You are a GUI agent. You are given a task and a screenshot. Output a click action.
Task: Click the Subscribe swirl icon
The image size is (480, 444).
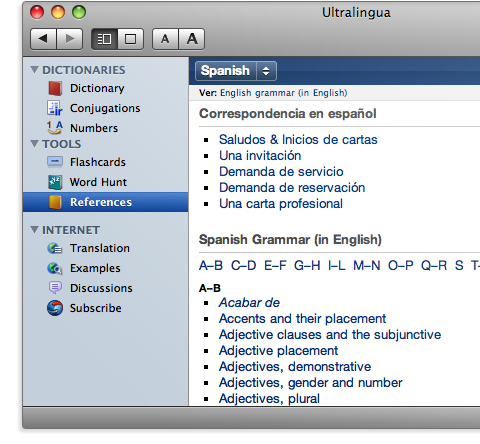55,308
